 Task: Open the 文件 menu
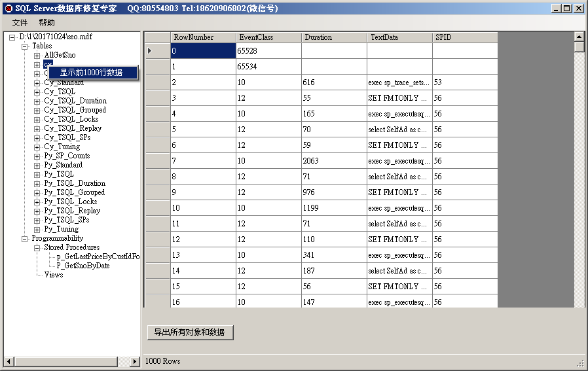tap(20, 22)
